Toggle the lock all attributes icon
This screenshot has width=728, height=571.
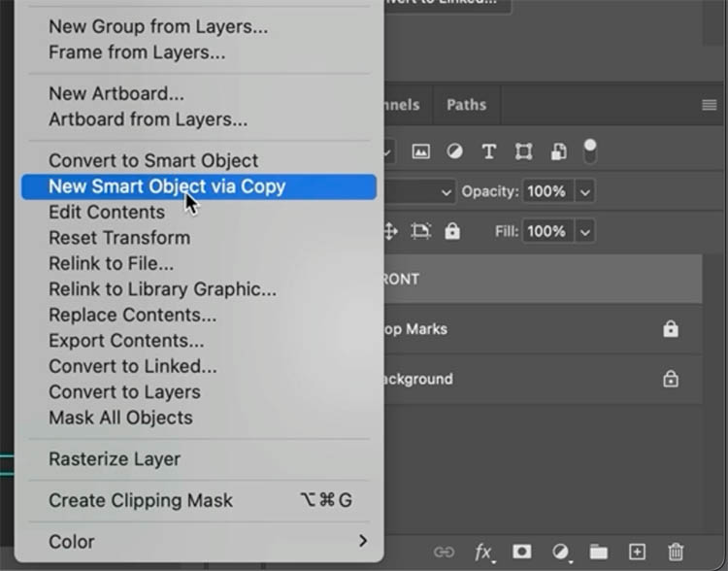coord(451,231)
